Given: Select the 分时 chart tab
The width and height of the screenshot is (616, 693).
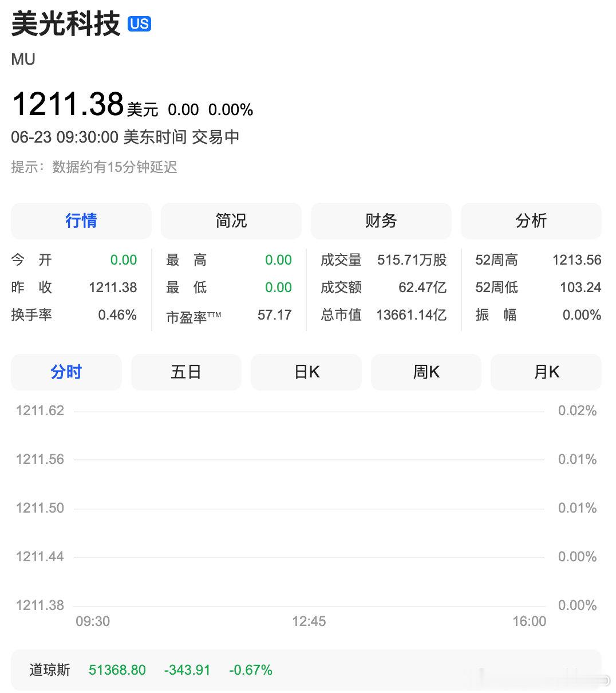Looking at the screenshot, I should 66,372.
